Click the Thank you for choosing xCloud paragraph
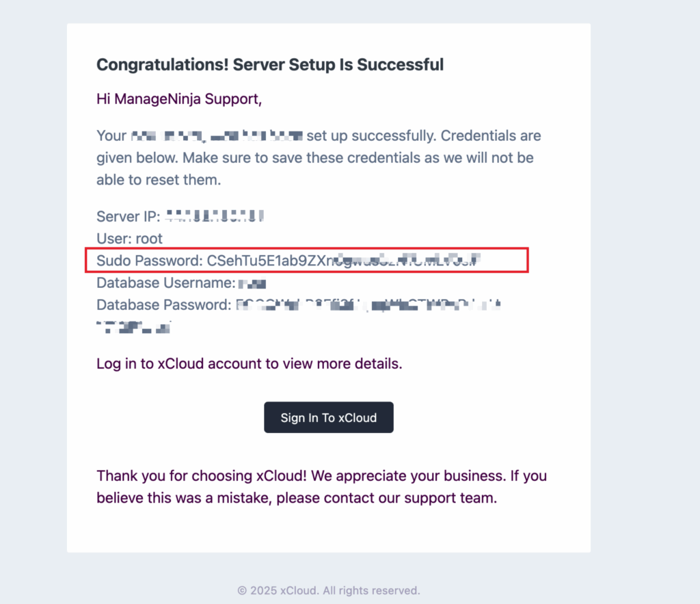The height and width of the screenshot is (604, 700). tap(321, 486)
